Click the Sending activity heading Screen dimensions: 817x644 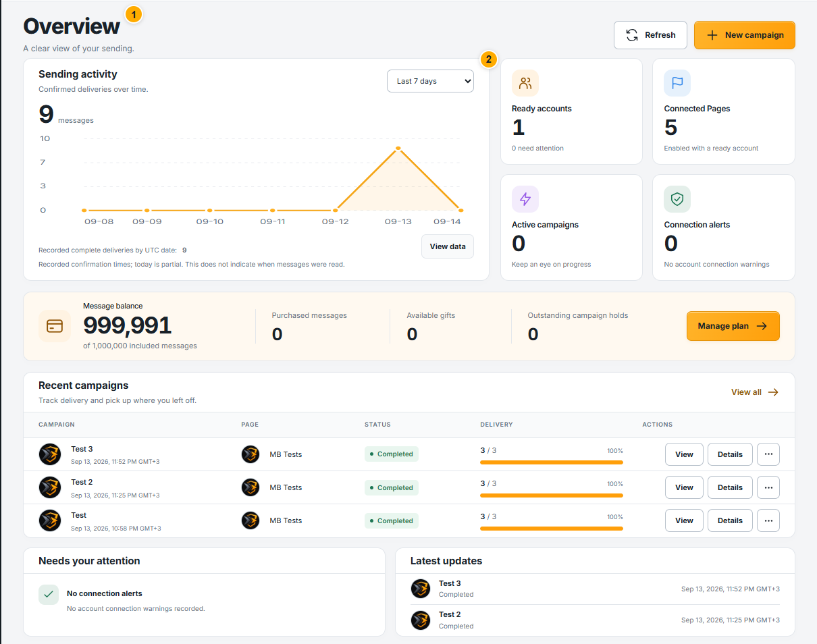click(x=78, y=74)
